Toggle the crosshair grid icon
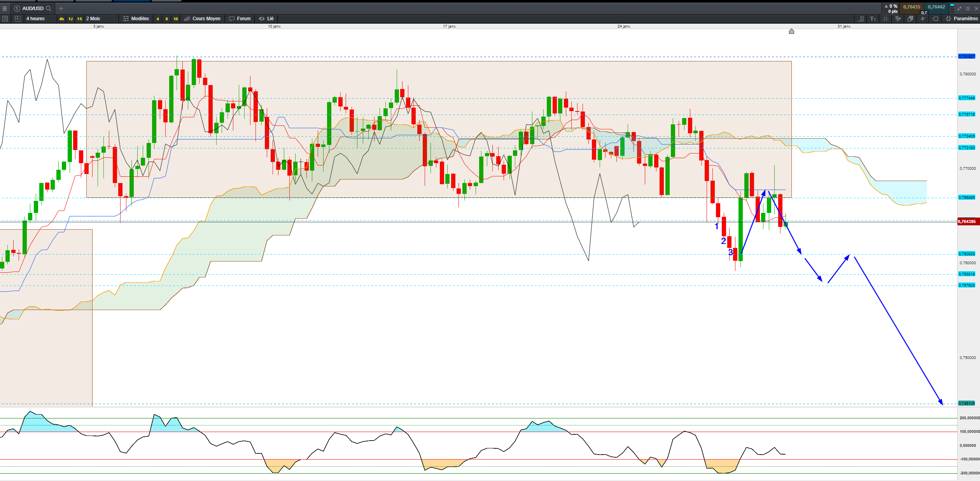Viewport: 980px width, 481px height. (885, 19)
